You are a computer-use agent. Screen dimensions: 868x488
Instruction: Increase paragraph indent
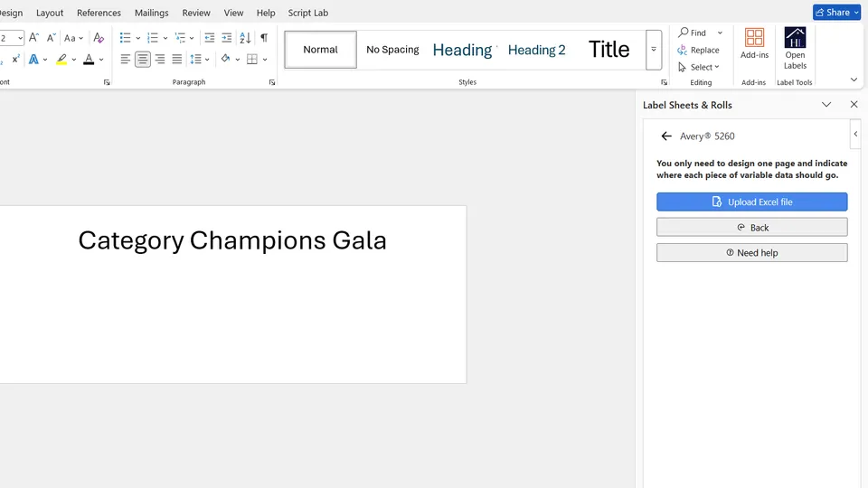(x=226, y=38)
